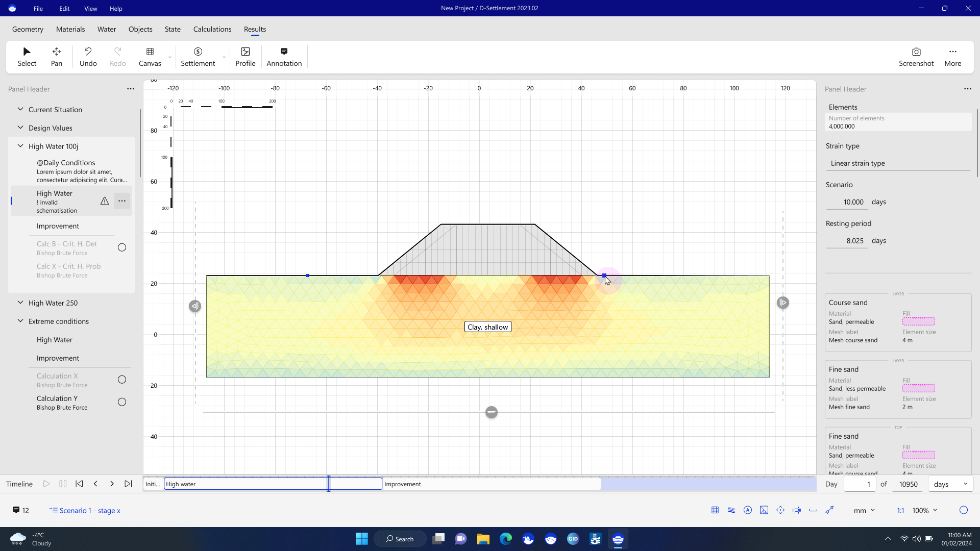
Task: Open comments counter in status bar
Action: 21,510
